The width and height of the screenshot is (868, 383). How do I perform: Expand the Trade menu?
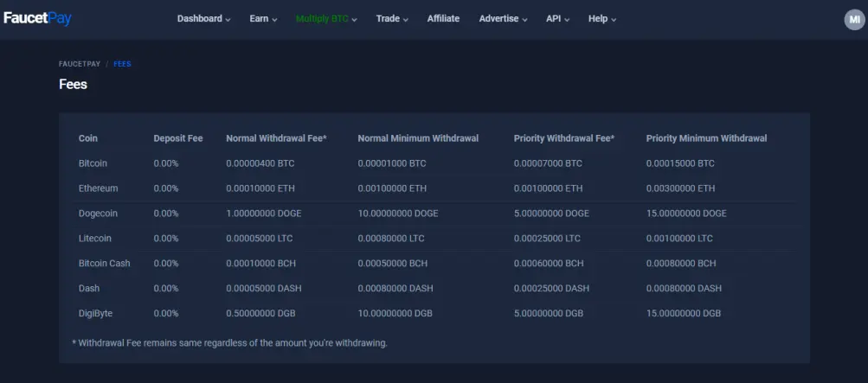pyautogui.click(x=392, y=19)
